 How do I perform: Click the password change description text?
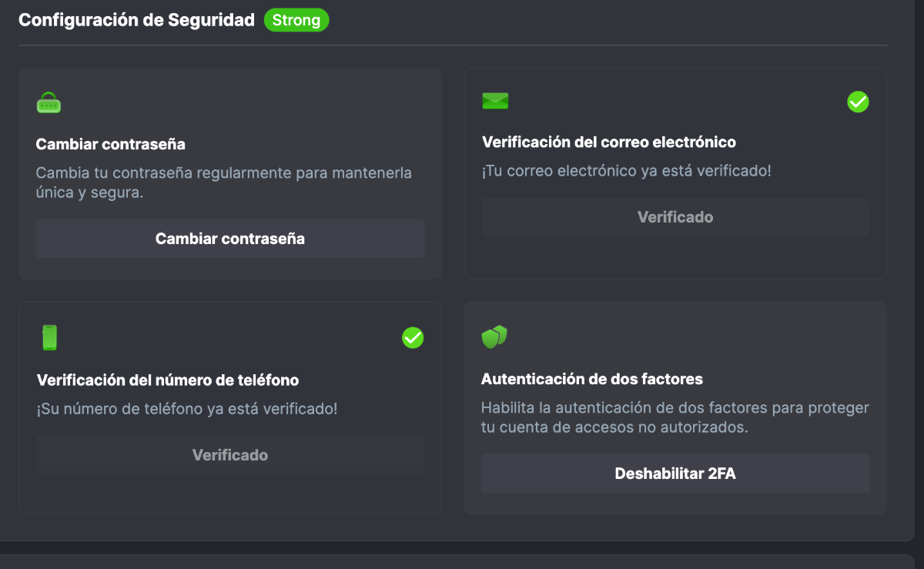click(223, 182)
